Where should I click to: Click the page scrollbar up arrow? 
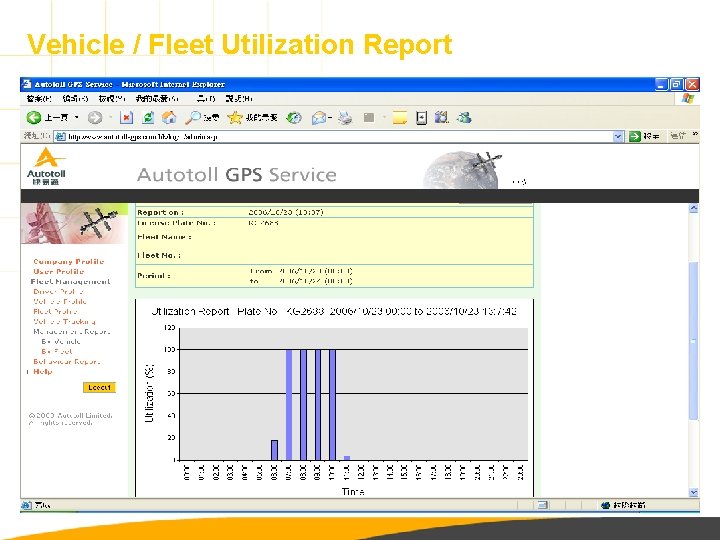click(693, 208)
